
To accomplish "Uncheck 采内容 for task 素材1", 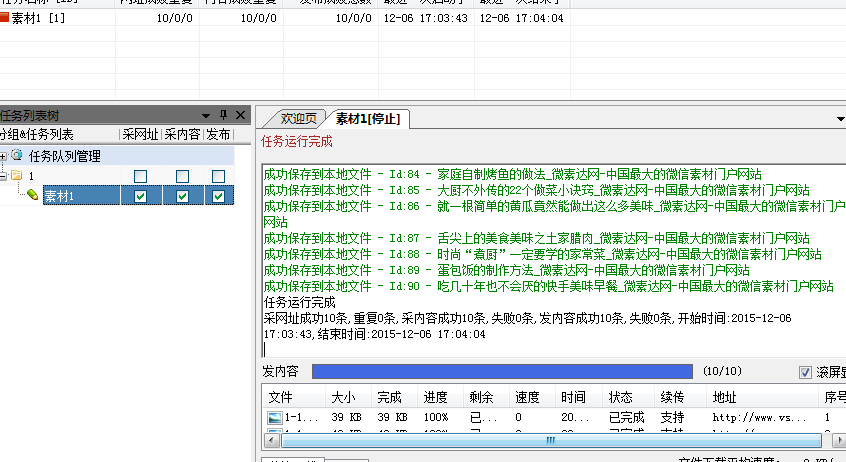I will click(x=182, y=196).
